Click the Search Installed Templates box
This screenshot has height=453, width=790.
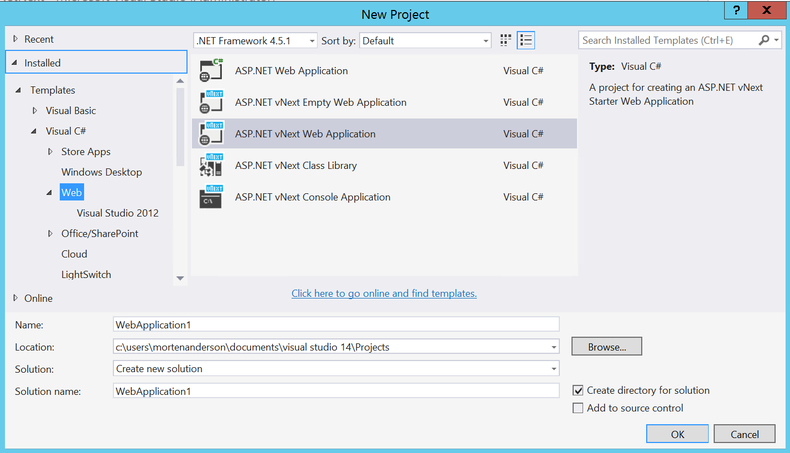click(668, 40)
